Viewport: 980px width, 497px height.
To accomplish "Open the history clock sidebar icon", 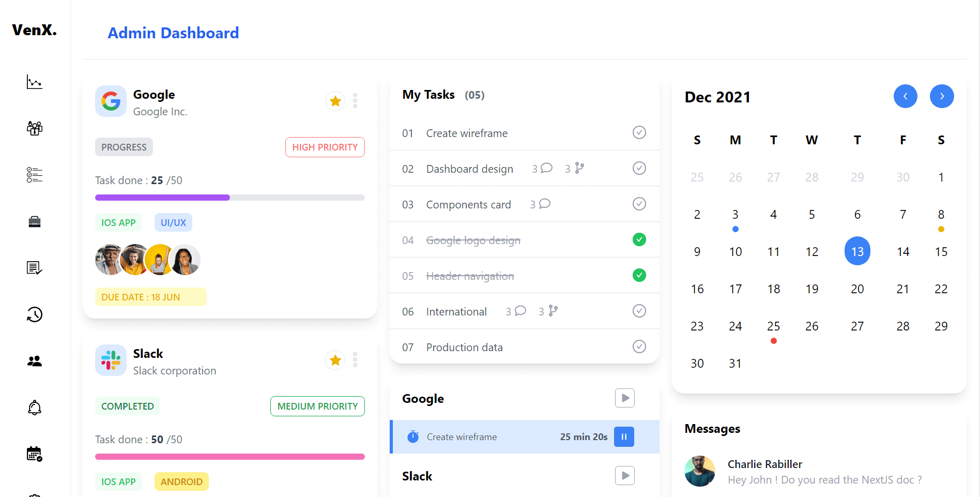I will tap(35, 314).
